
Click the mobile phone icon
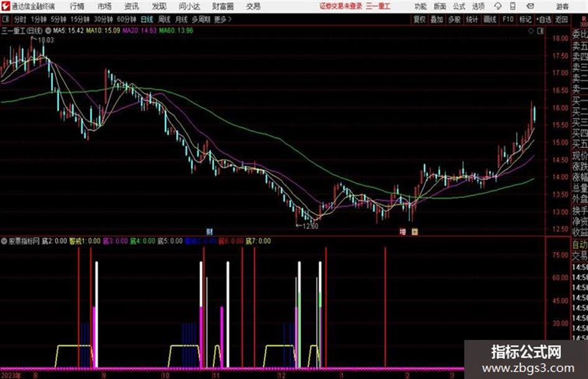[x=513, y=6]
